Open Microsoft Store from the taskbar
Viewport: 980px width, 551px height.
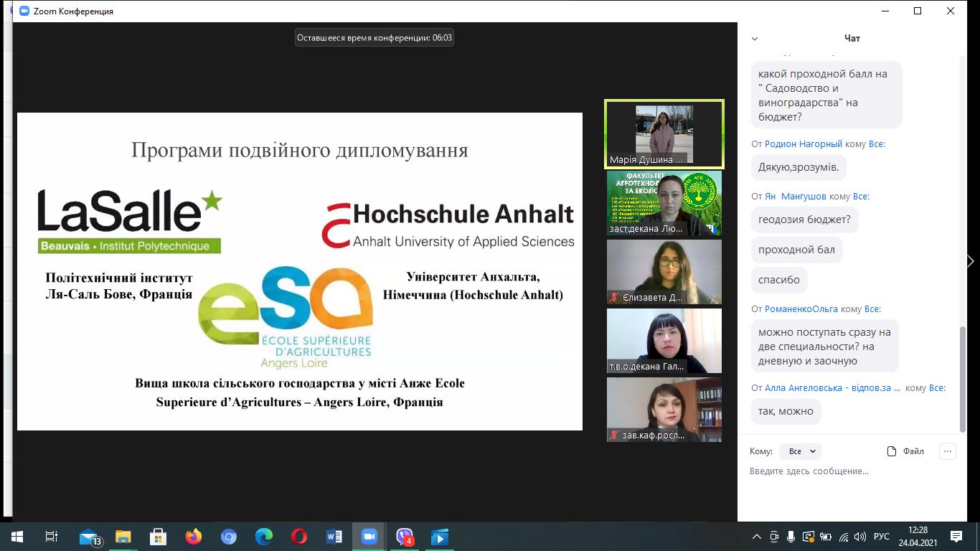click(159, 537)
